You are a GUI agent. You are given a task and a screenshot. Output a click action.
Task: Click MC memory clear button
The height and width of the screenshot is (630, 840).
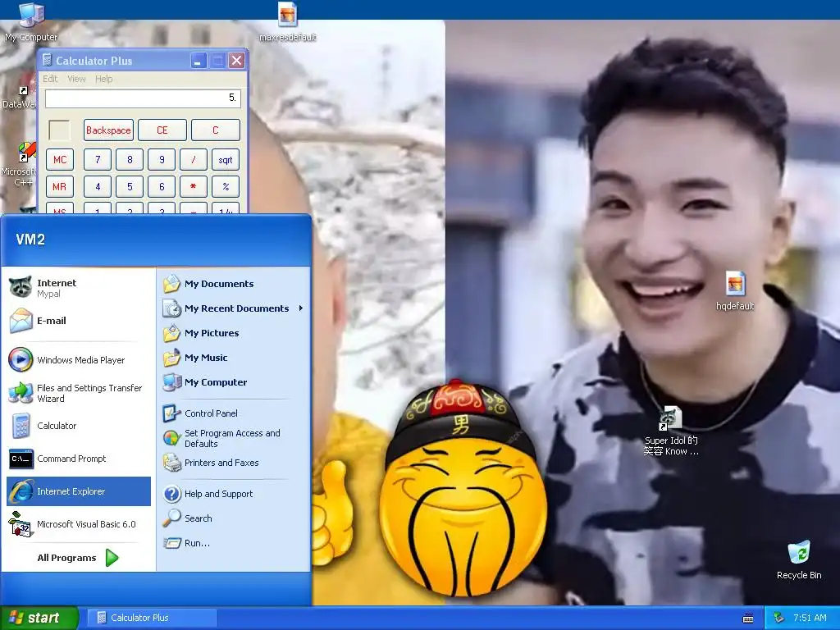tap(59, 160)
